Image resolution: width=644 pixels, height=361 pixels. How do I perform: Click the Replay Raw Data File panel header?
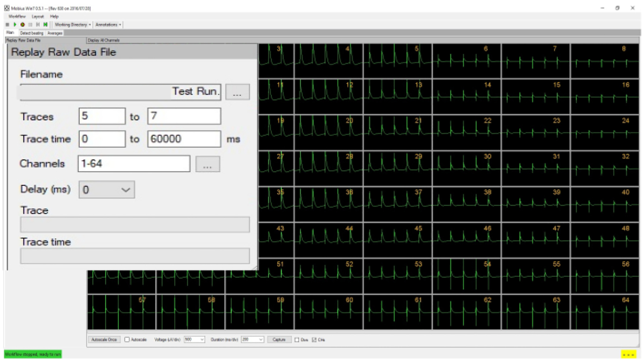tap(132, 52)
